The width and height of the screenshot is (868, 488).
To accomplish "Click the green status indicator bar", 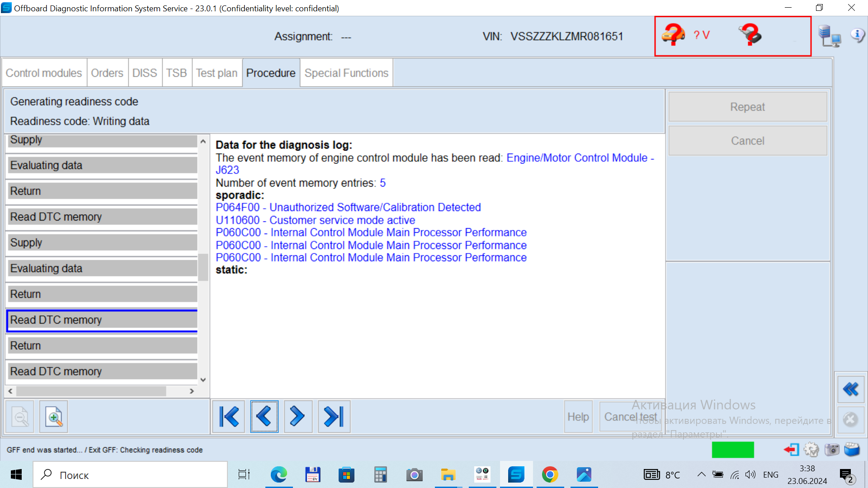I will tap(732, 450).
